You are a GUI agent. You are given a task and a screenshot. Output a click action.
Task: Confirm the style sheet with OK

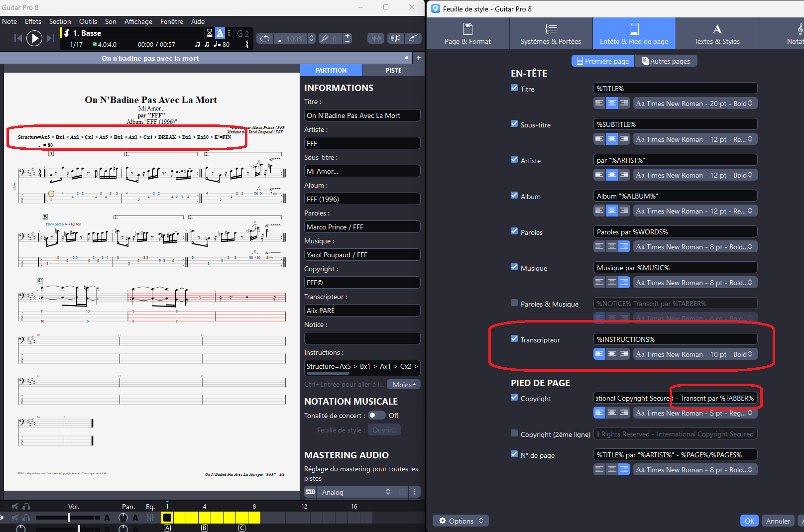pos(749,521)
